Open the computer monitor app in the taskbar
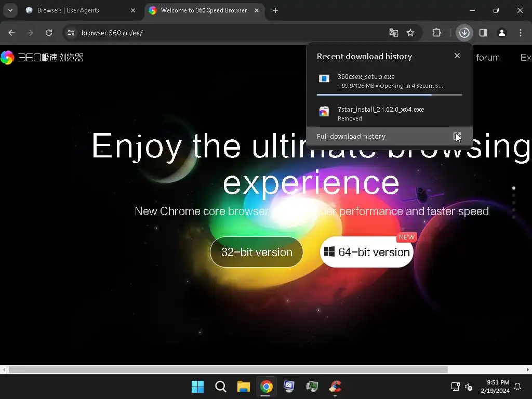 (289, 387)
